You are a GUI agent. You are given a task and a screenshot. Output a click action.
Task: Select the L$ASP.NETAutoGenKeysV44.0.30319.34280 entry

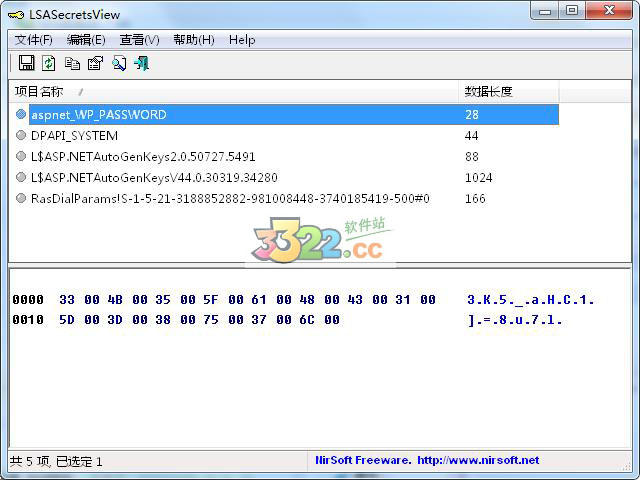(x=154, y=178)
